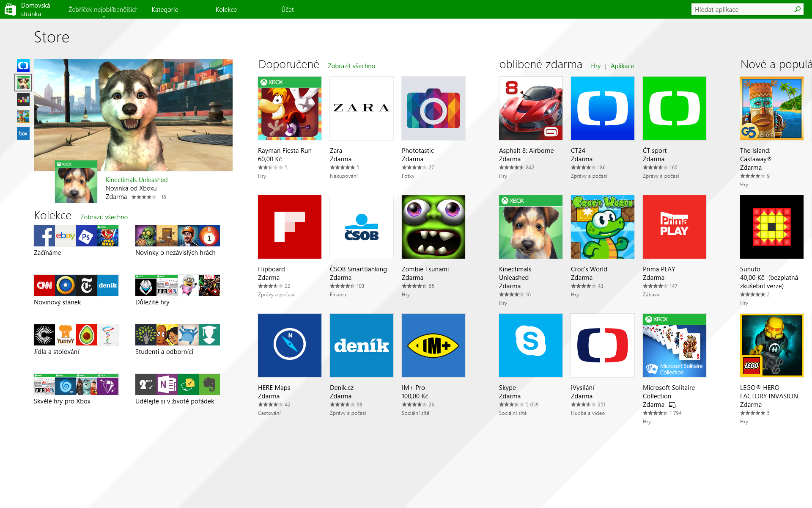Screen dimensions: 812x508
Task: Click the 'Cestování' category under HERE Maps
Action: (269, 413)
